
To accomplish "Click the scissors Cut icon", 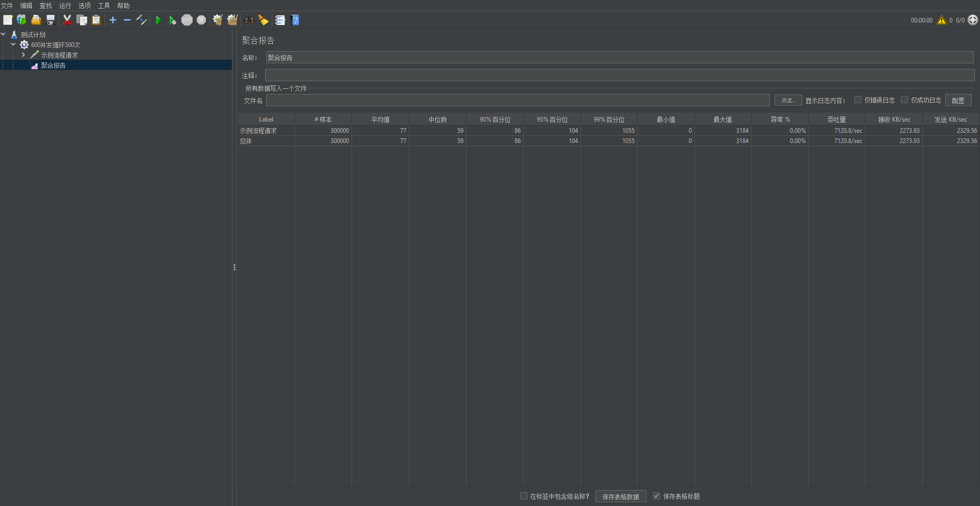I will pos(67,20).
